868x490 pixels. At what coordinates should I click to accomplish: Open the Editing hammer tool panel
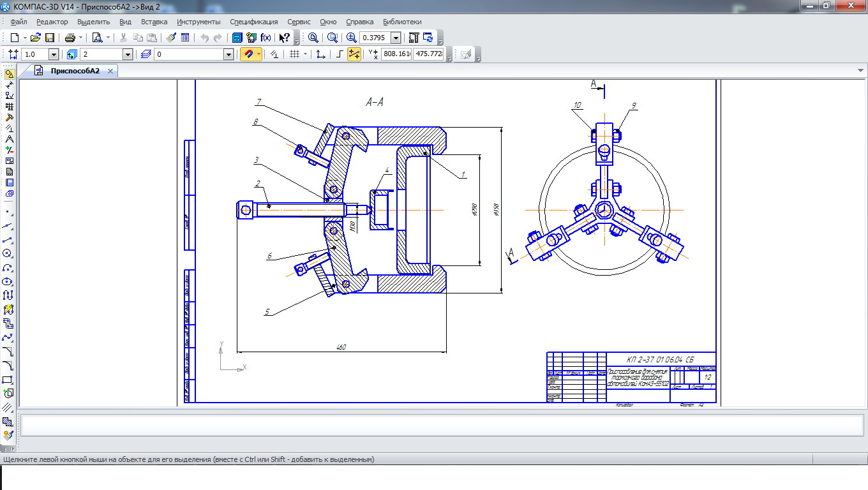pyautogui.click(x=9, y=117)
